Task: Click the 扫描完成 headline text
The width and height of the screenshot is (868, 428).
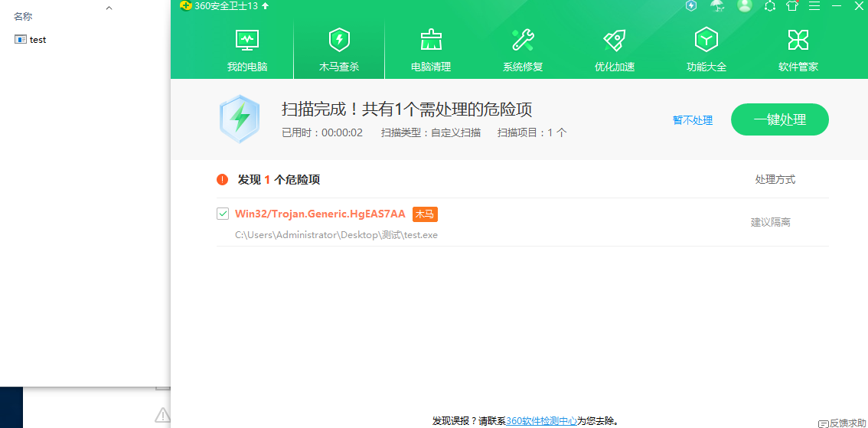Action: click(x=407, y=109)
